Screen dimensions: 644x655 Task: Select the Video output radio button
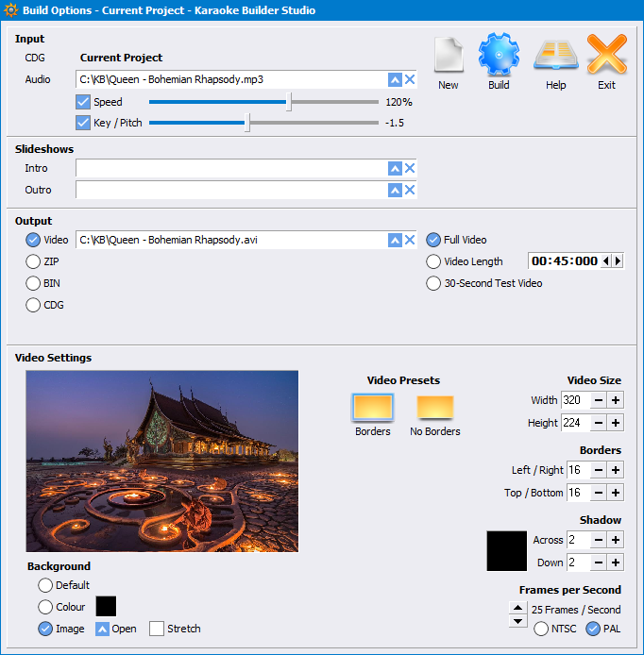click(33, 240)
